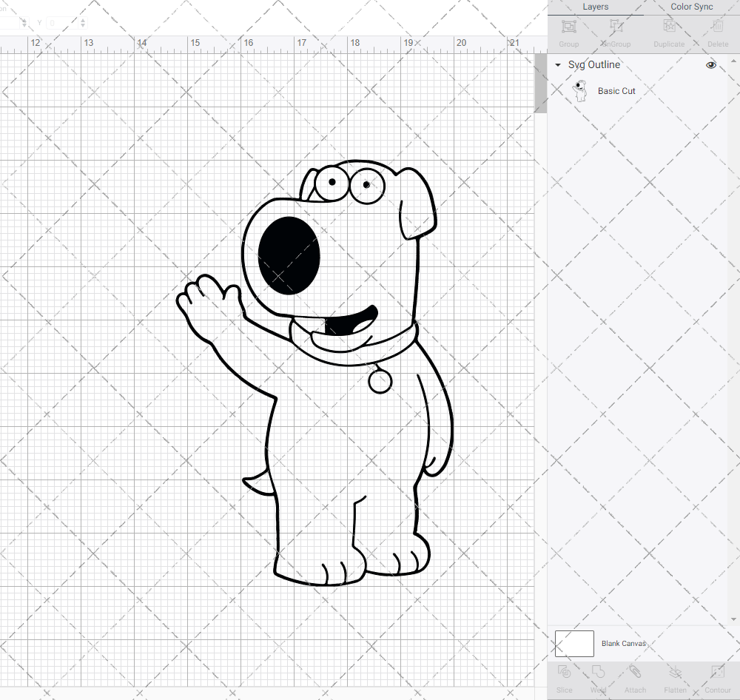Increment the Y position with stepper arrow
Screen dimensions: 740x700
click(82, 19)
